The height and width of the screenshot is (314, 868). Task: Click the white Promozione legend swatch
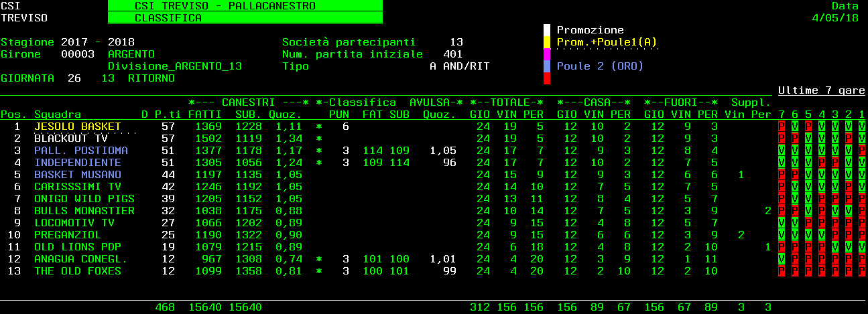click(x=547, y=30)
